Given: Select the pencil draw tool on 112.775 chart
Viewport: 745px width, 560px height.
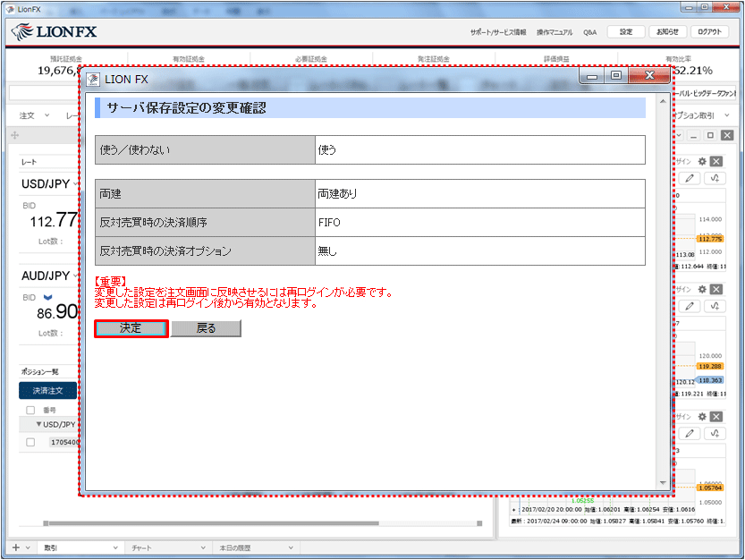Looking at the screenshot, I should [x=690, y=178].
